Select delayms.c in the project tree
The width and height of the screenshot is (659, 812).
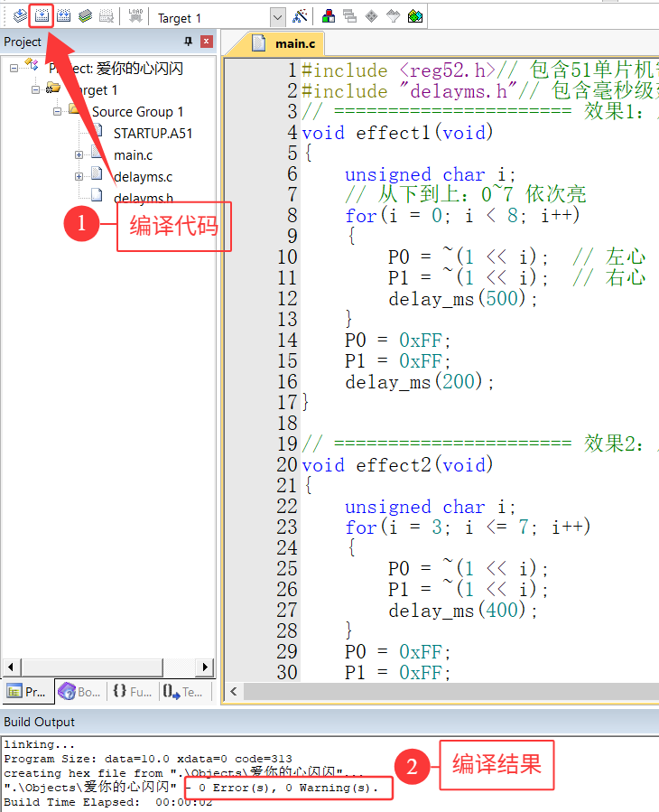click(x=143, y=177)
